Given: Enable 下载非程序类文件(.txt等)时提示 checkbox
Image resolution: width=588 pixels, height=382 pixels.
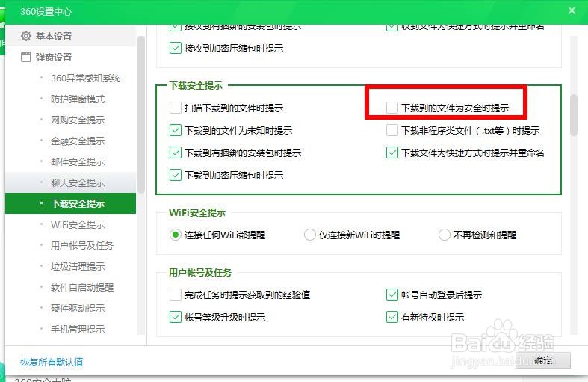Looking at the screenshot, I should [392, 130].
